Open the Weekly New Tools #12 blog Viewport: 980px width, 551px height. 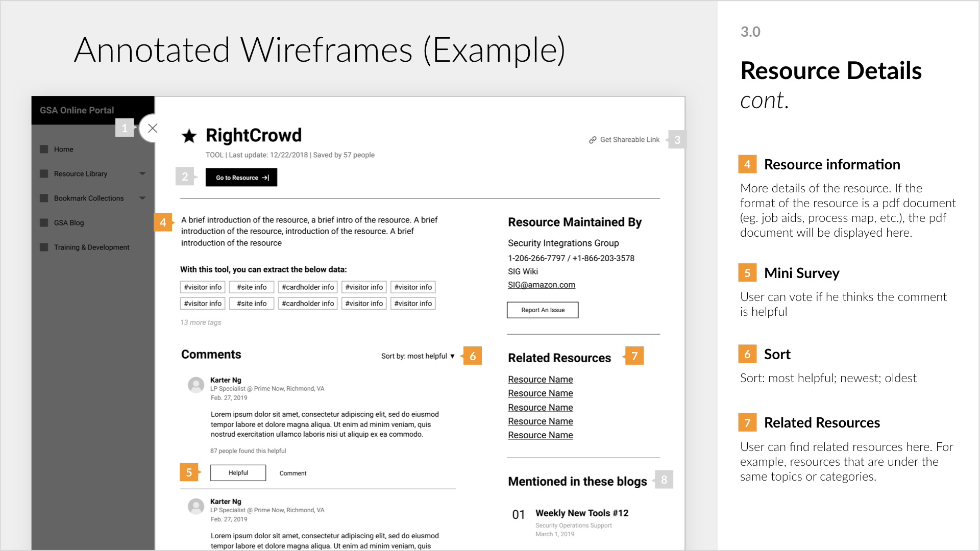[582, 513]
